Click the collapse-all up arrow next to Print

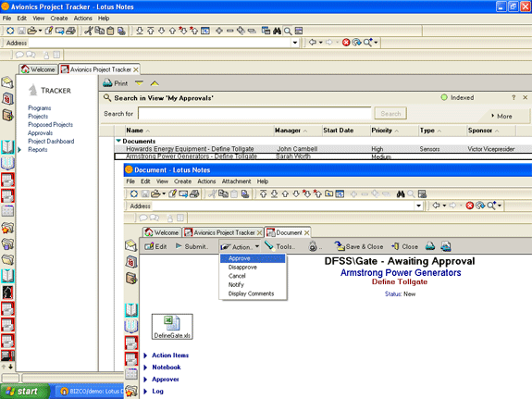click(x=155, y=83)
